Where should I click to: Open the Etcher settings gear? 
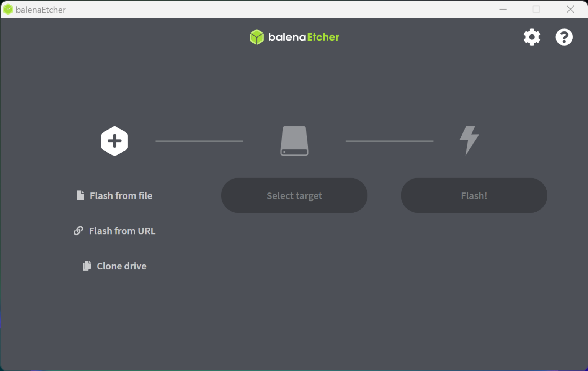532,37
